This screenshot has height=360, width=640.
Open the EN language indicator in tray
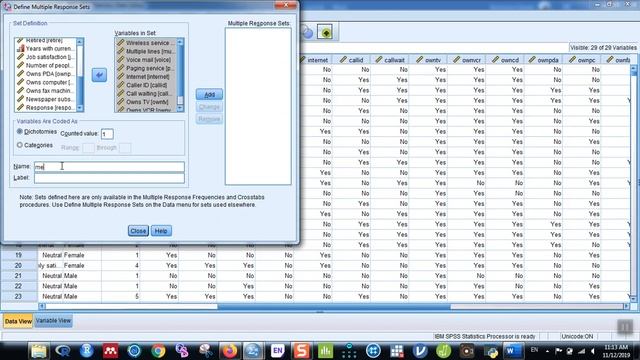click(534, 350)
